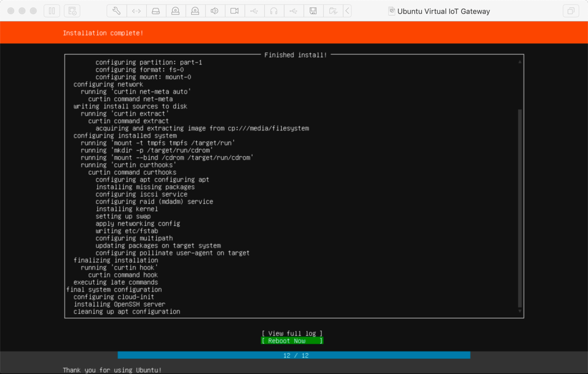Click the 'installing missing packages' log line

pos(145,187)
